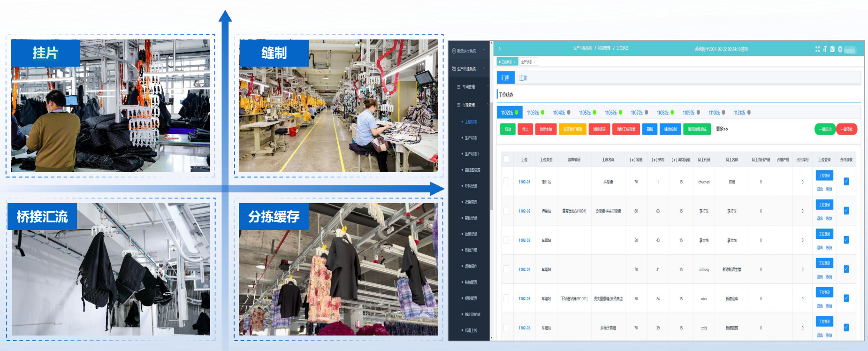868x351 pixels.
Task: Uncheck 允许接收 for station 1102-05
Action: (x=846, y=298)
